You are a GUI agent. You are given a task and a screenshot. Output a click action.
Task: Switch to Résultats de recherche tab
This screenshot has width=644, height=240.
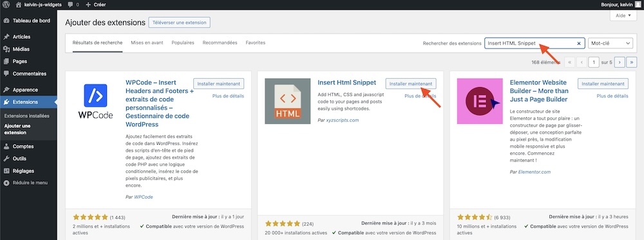click(97, 43)
